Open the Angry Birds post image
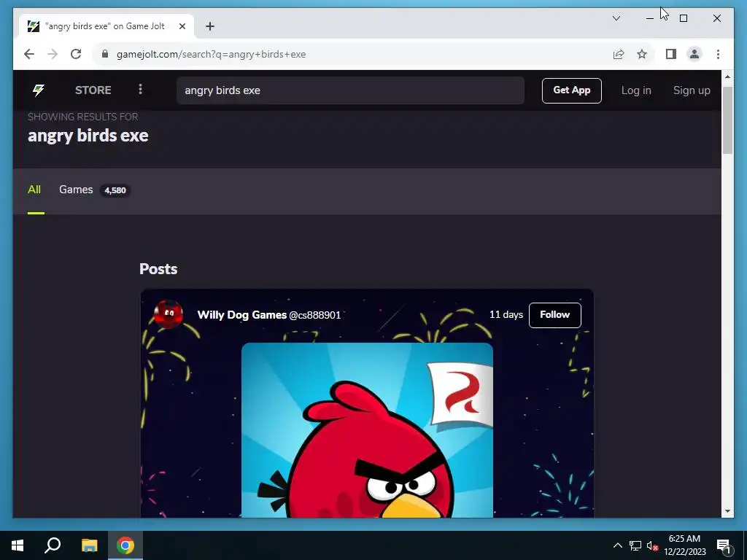747x560 pixels. 367,430
